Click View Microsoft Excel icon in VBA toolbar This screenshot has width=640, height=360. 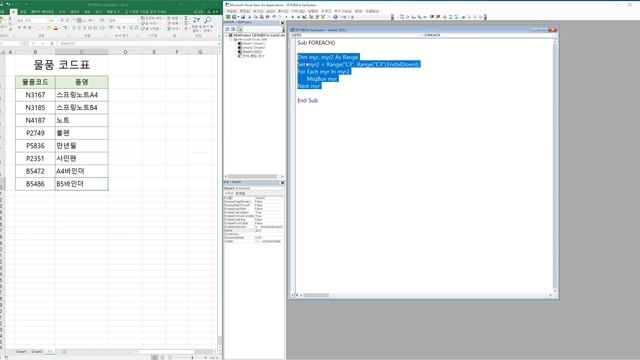[229, 17]
